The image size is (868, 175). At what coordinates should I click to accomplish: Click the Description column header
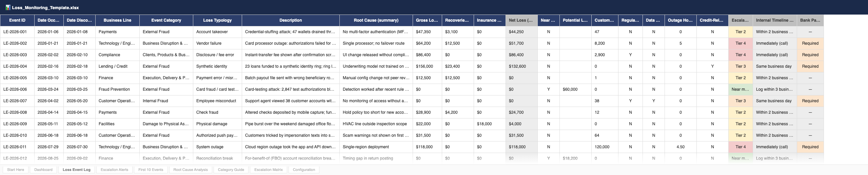tap(291, 20)
